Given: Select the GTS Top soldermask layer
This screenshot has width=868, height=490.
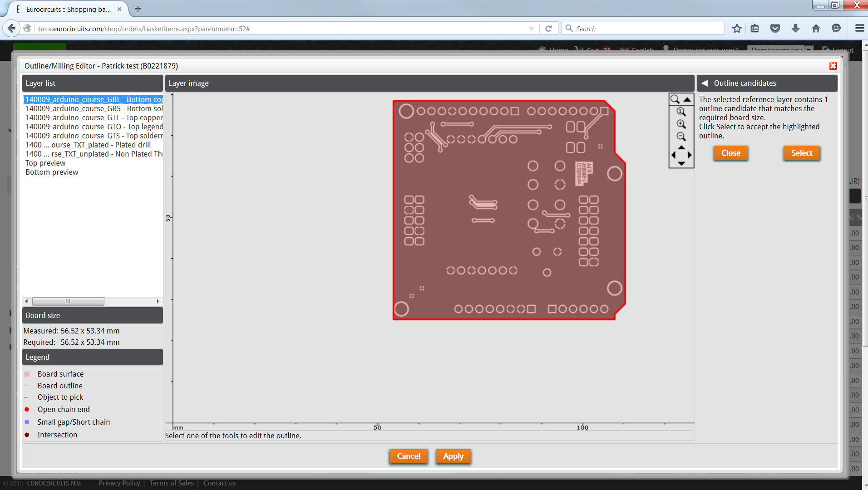Looking at the screenshot, I should pos(93,136).
